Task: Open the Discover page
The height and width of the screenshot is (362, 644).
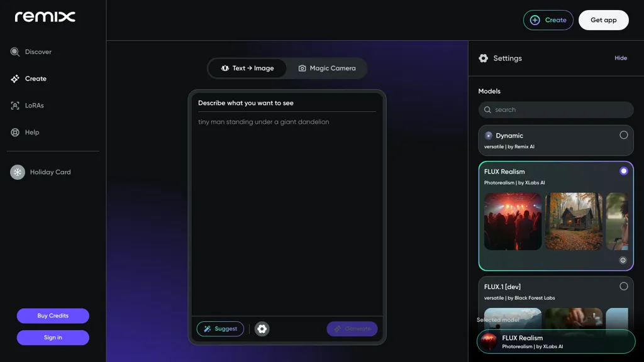Action: pos(38,52)
